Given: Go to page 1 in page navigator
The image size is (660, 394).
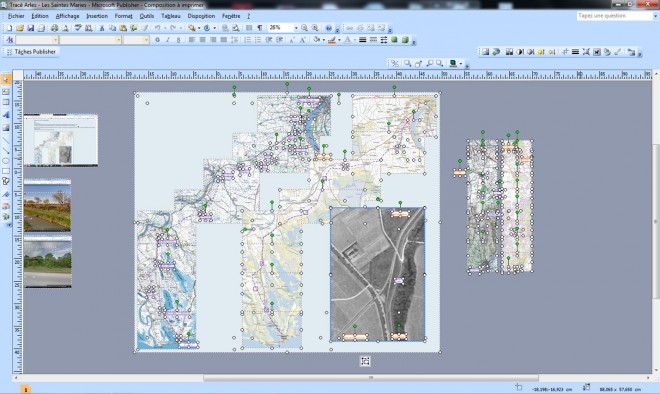Looking at the screenshot, I should (x=26, y=390).
